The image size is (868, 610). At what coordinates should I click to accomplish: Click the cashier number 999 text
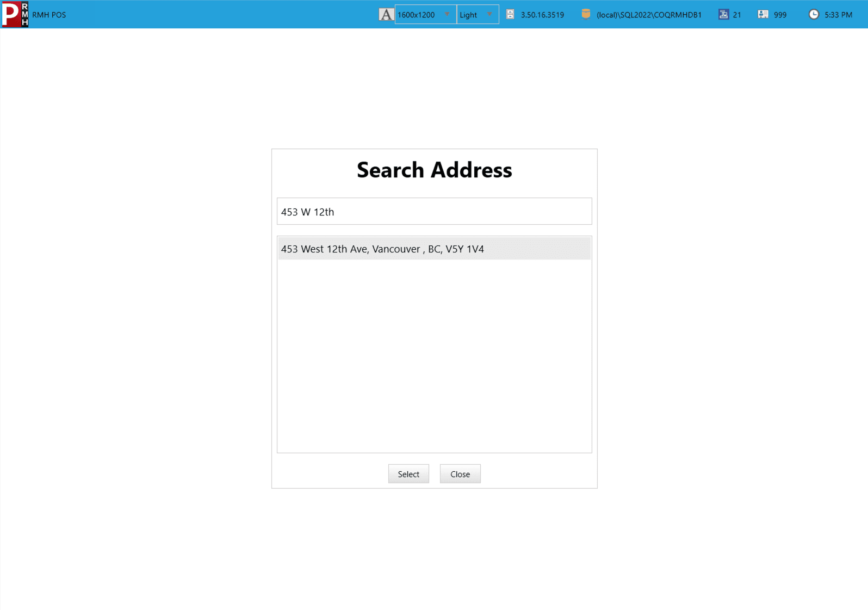coord(780,15)
